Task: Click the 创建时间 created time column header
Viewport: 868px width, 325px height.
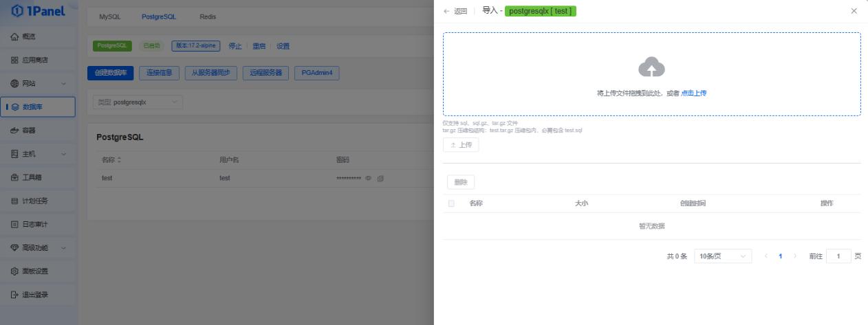Action: tap(693, 203)
